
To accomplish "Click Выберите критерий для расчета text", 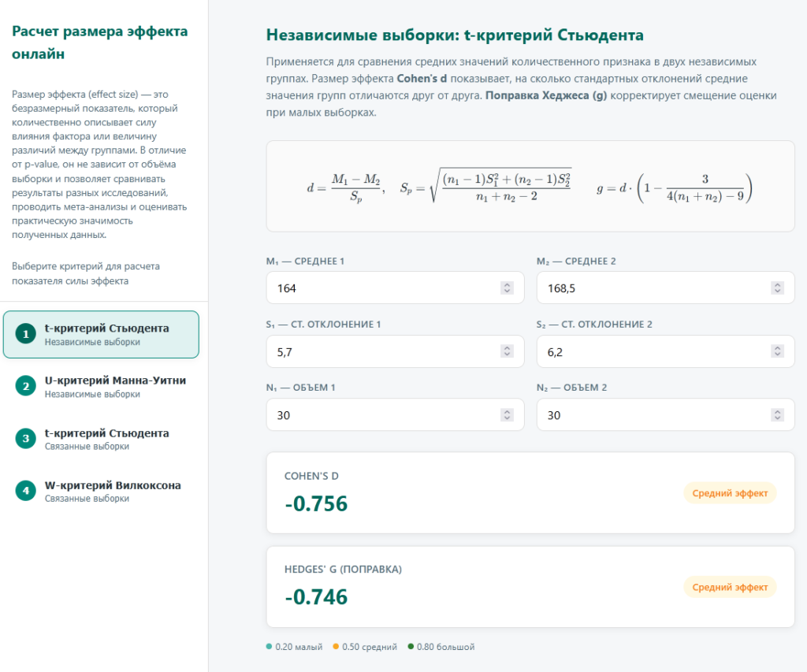I will 86,273.
